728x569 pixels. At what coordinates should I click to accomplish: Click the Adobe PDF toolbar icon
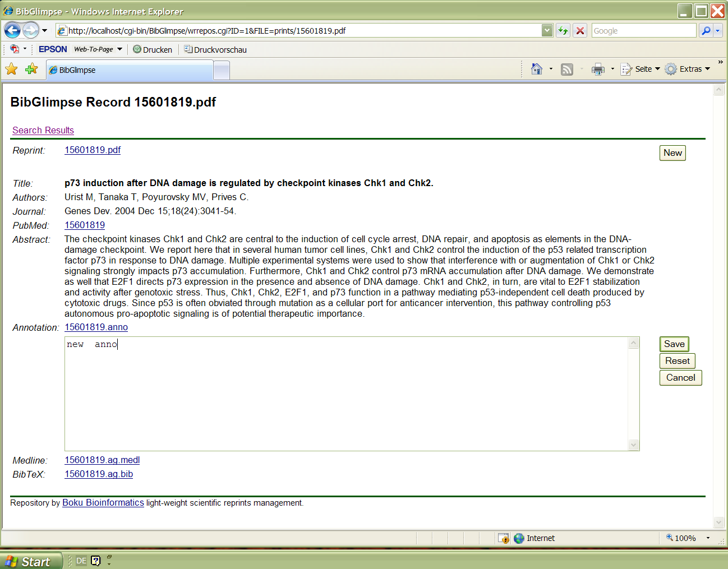tap(15, 49)
